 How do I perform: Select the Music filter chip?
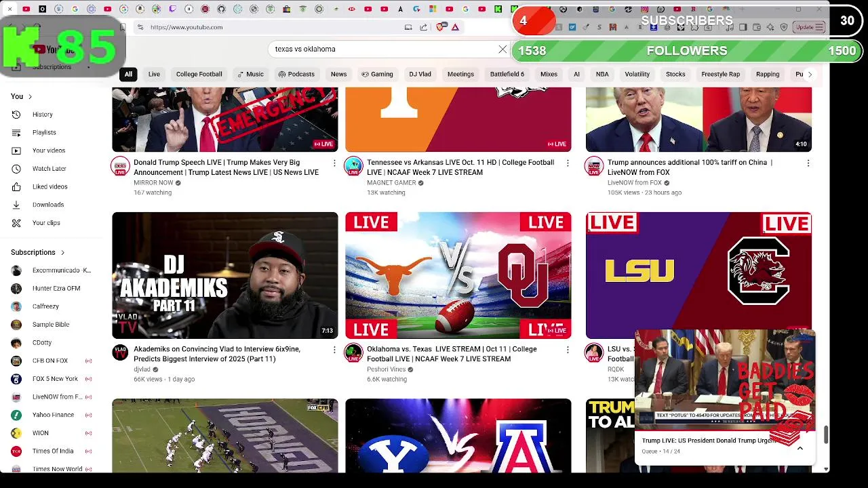point(250,75)
